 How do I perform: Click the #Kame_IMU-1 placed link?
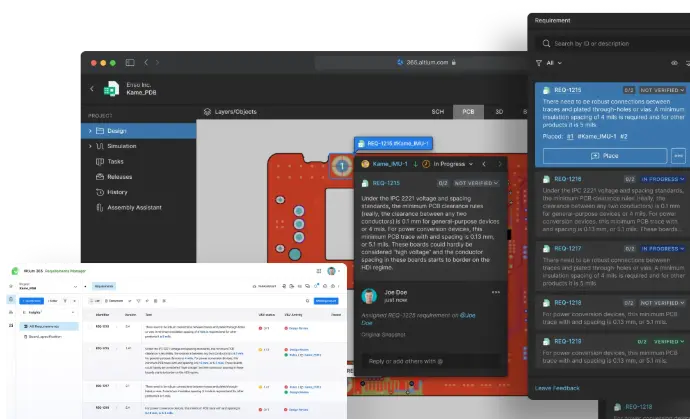pos(596,136)
